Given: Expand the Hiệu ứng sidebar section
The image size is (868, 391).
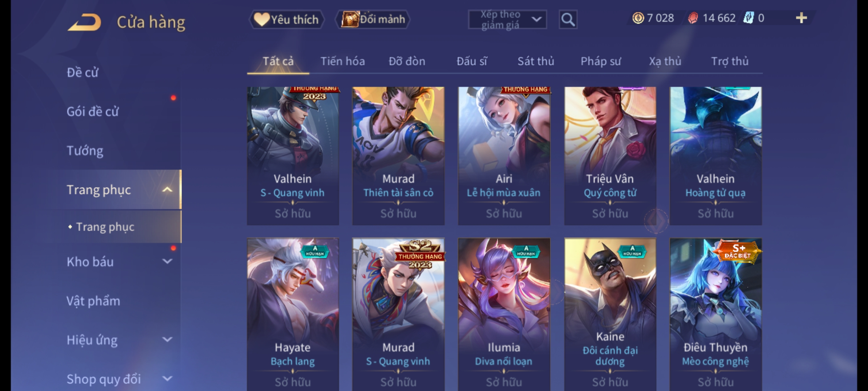Looking at the screenshot, I should 167,340.
